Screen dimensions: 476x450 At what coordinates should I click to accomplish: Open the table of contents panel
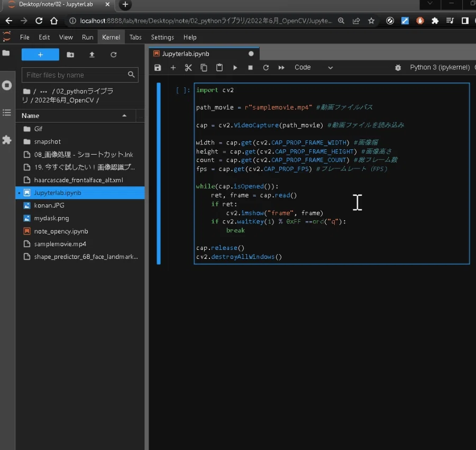tap(7, 113)
